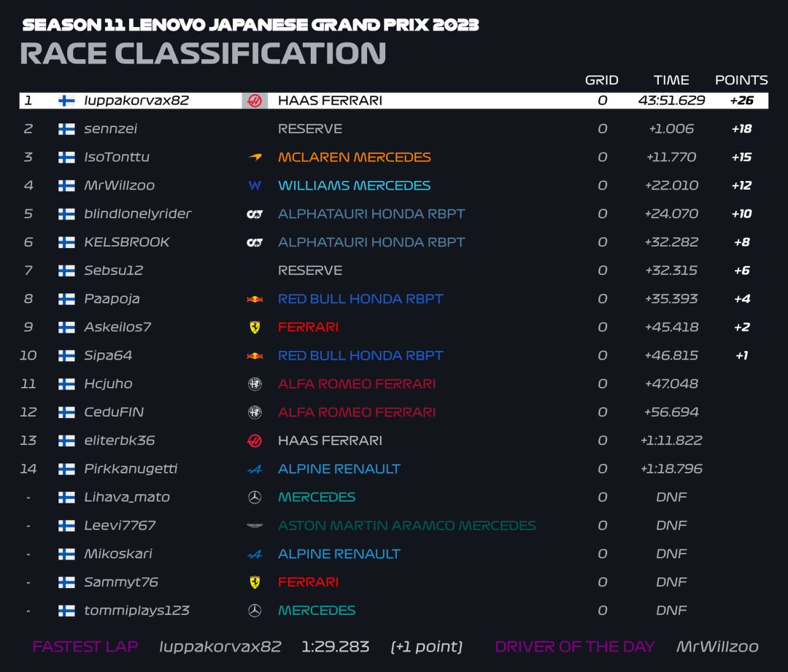Select driver name Paapoja
The width and height of the screenshot is (788, 672).
pyautogui.click(x=112, y=299)
